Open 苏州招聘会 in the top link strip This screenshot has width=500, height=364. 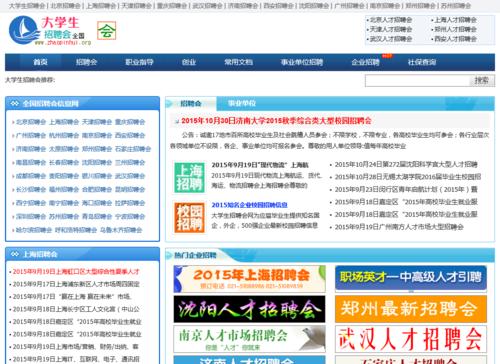pos(456,6)
